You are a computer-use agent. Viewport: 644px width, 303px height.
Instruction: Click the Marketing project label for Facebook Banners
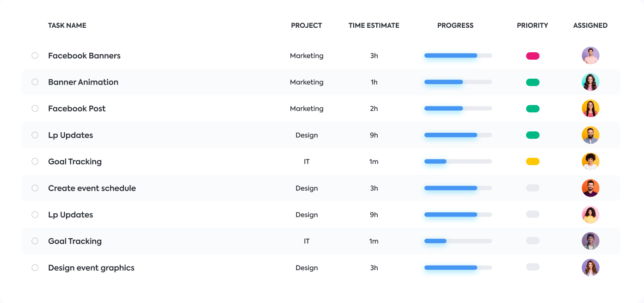(307, 56)
